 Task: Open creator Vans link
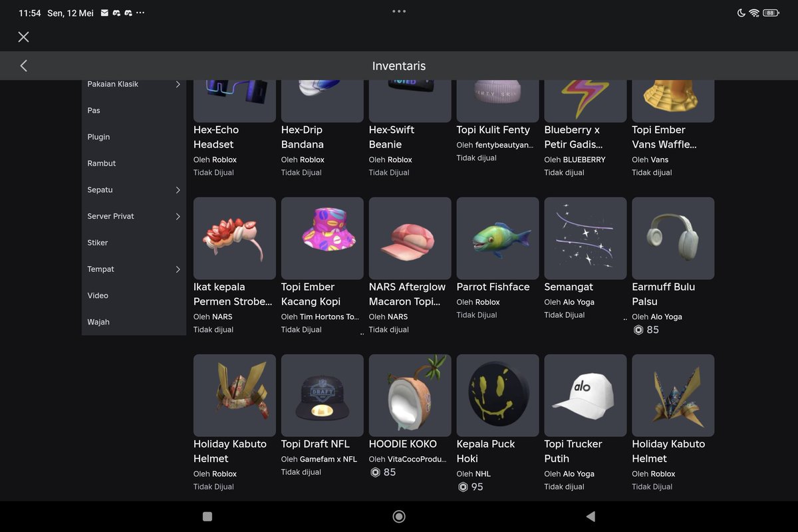(x=660, y=160)
